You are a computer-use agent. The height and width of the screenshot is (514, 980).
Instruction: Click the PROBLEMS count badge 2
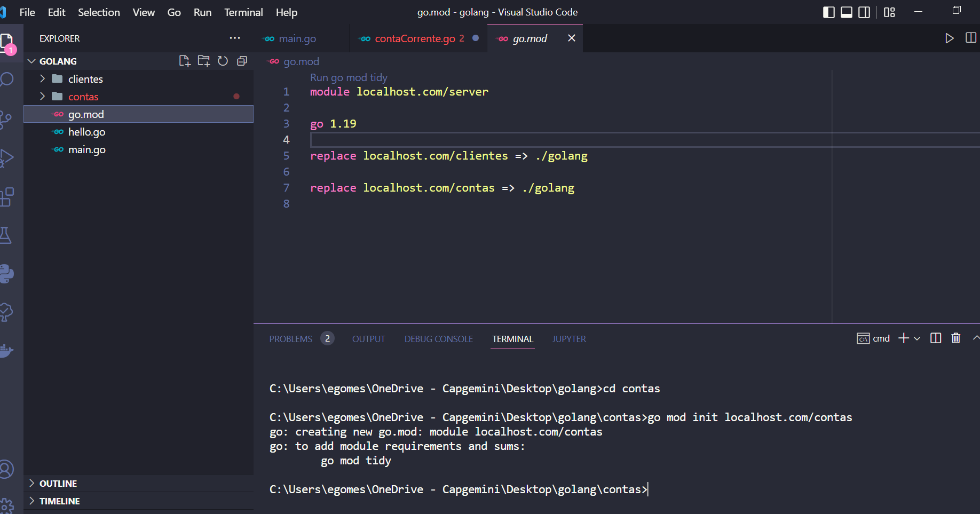coord(327,338)
